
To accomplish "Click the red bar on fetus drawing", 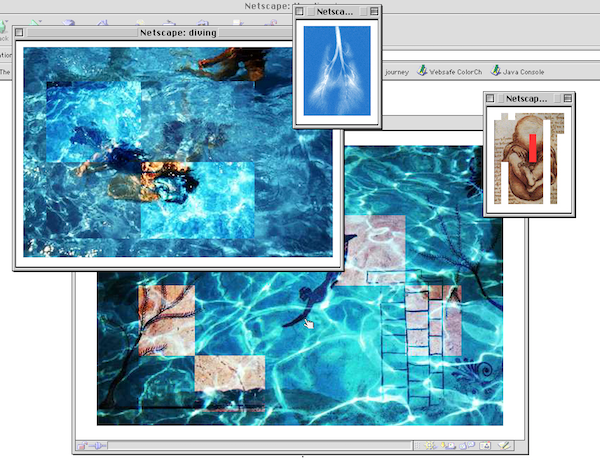I will 534,146.
